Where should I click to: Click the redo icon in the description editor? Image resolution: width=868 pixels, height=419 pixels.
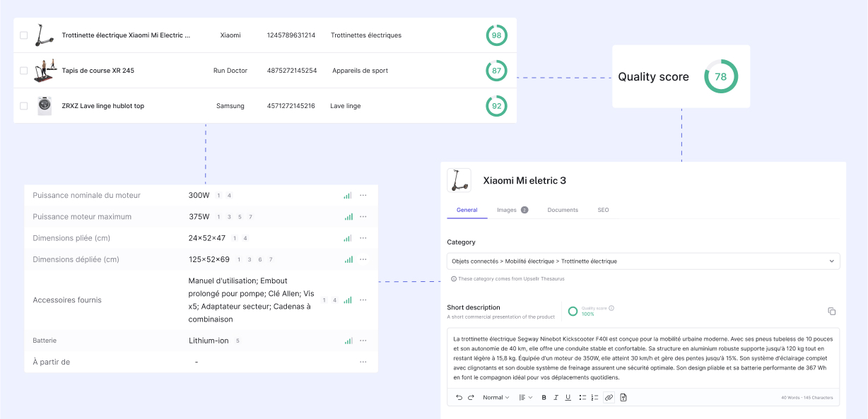tap(471, 398)
